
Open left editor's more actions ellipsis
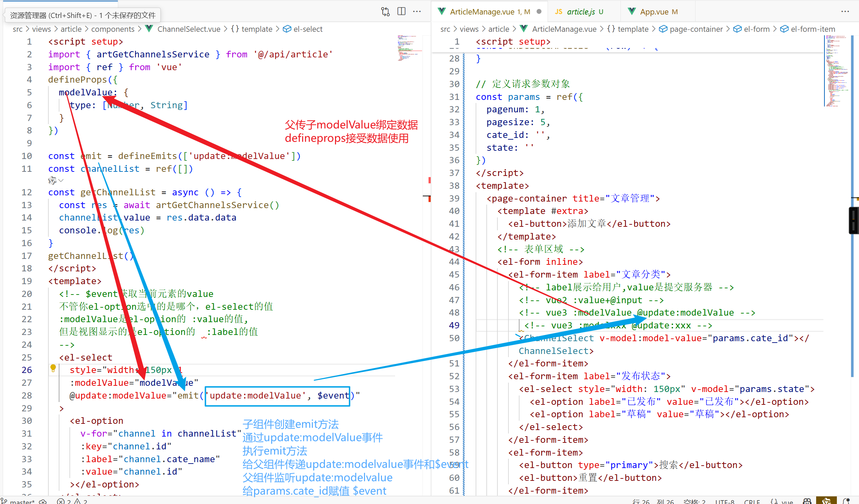pos(417,11)
